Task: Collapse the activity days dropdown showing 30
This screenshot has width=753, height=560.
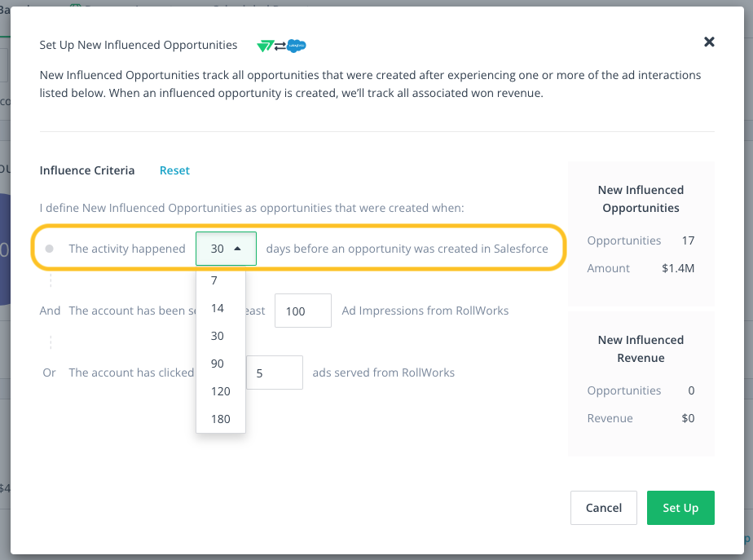Action: pyautogui.click(x=226, y=249)
